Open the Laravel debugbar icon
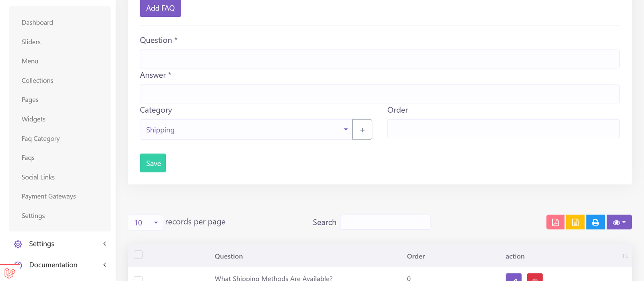The height and width of the screenshot is (281, 644). click(x=10, y=273)
